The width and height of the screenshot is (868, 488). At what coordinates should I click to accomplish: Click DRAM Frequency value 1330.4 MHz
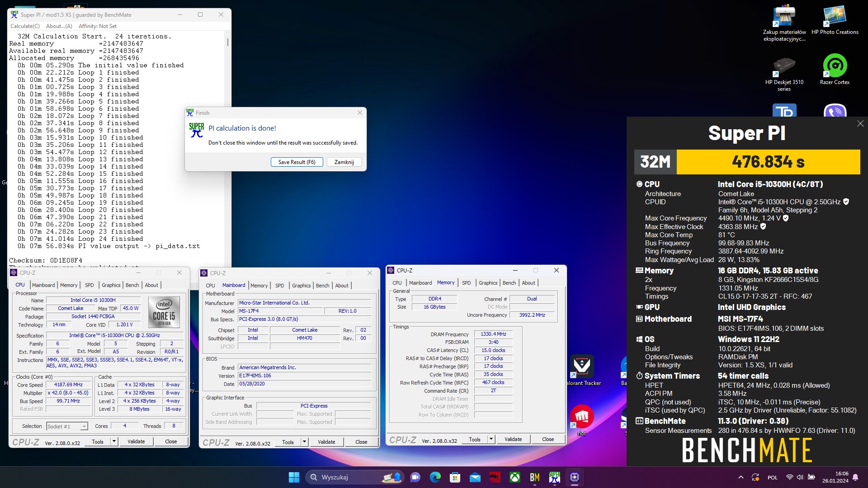493,334
